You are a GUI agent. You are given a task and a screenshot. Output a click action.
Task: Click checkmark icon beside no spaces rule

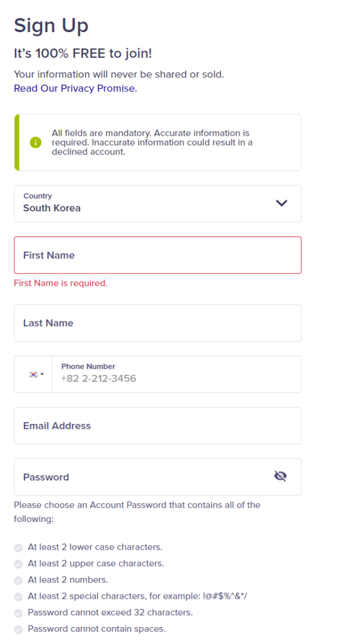click(18, 630)
